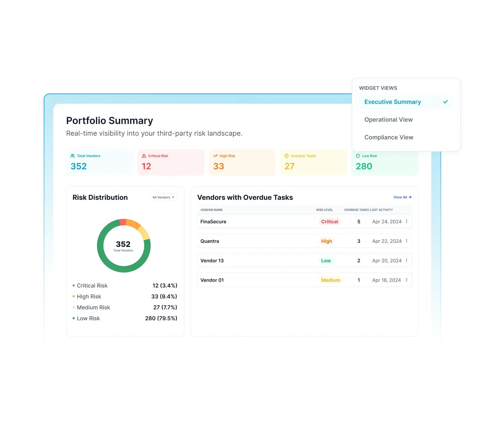
Task: Open the Critical Risk 12 card
Action: pyautogui.click(x=171, y=162)
